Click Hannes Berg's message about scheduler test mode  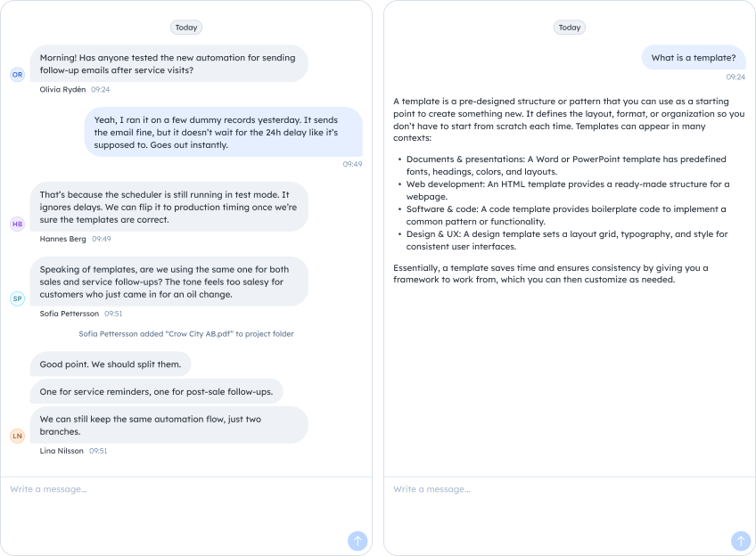169,205
